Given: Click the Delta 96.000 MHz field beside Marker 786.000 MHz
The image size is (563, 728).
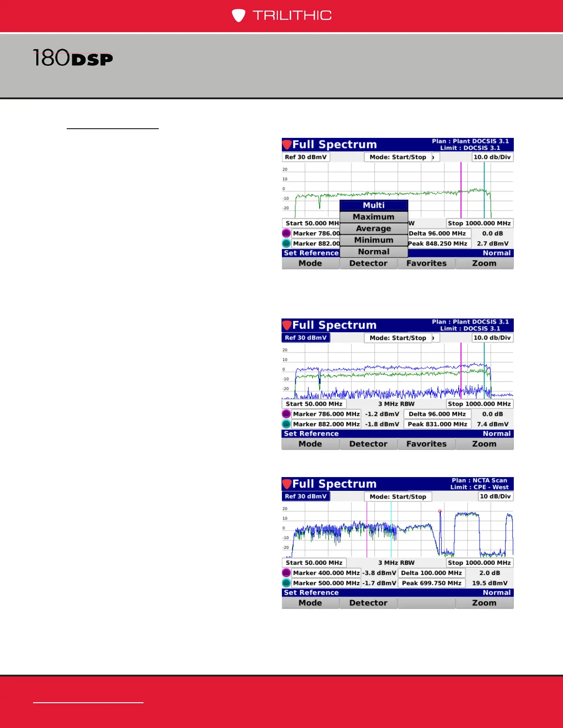Looking at the screenshot, I should (x=437, y=414).
